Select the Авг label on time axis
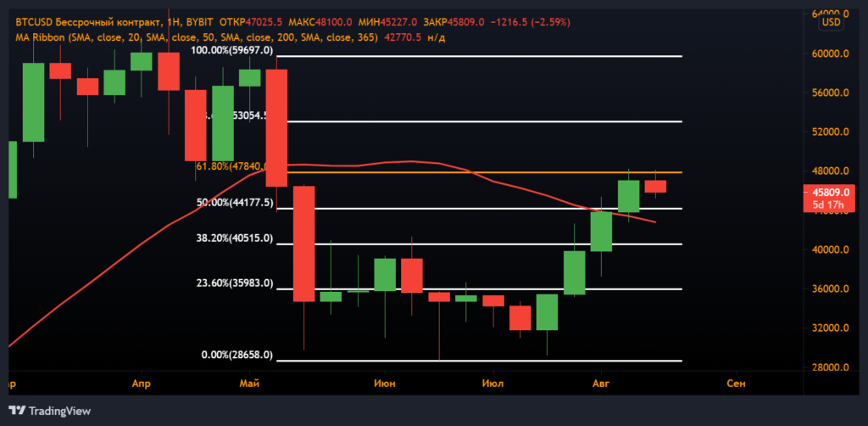868x426 pixels. tap(601, 384)
